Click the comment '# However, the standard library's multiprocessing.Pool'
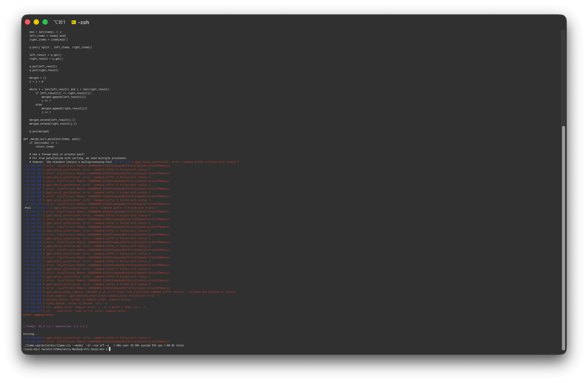Screen dimensions: 588x383 (x=71, y=162)
